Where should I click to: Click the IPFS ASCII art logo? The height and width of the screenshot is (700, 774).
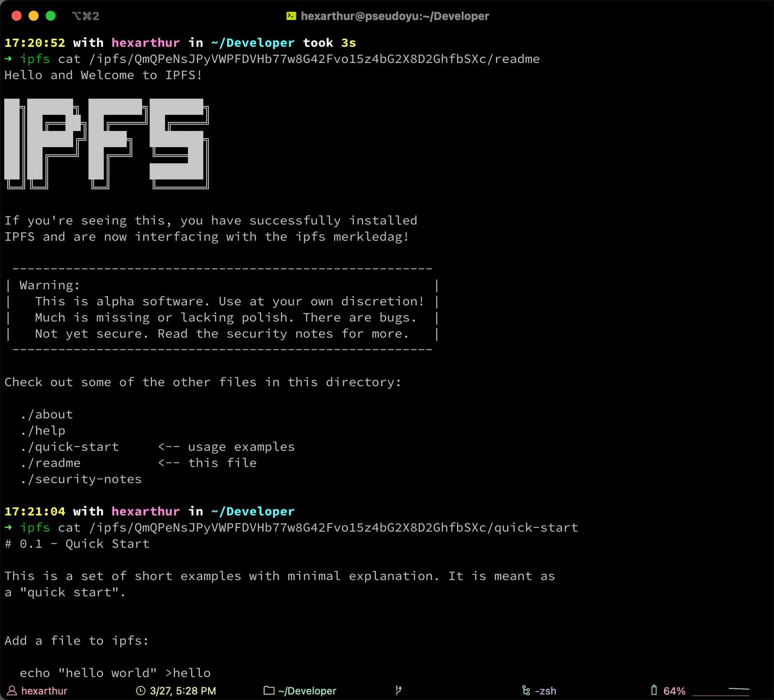(x=107, y=144)
